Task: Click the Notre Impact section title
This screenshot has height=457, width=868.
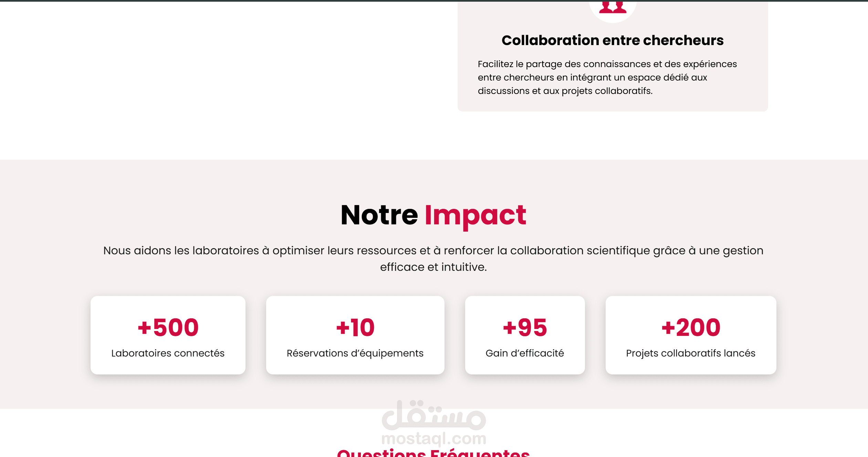Action: pyautogui.click(x=433, y=215)
